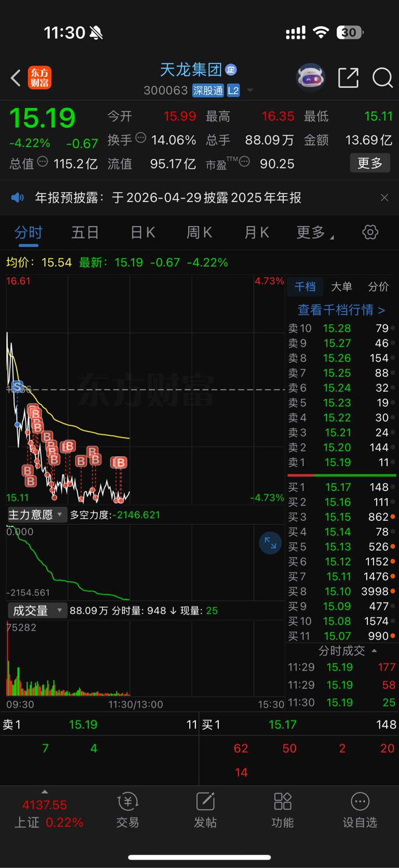Tap the share export icon

click(x=348, y=77)
